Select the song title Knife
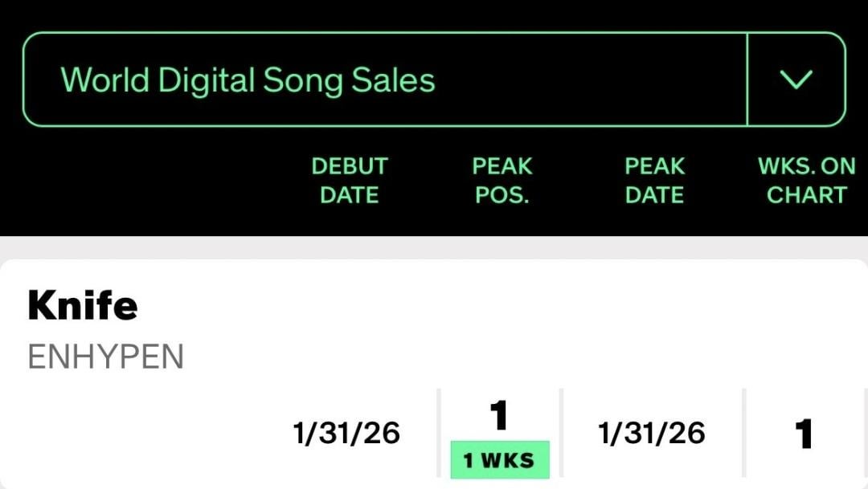Screen dimensions: 868x489 83,305
